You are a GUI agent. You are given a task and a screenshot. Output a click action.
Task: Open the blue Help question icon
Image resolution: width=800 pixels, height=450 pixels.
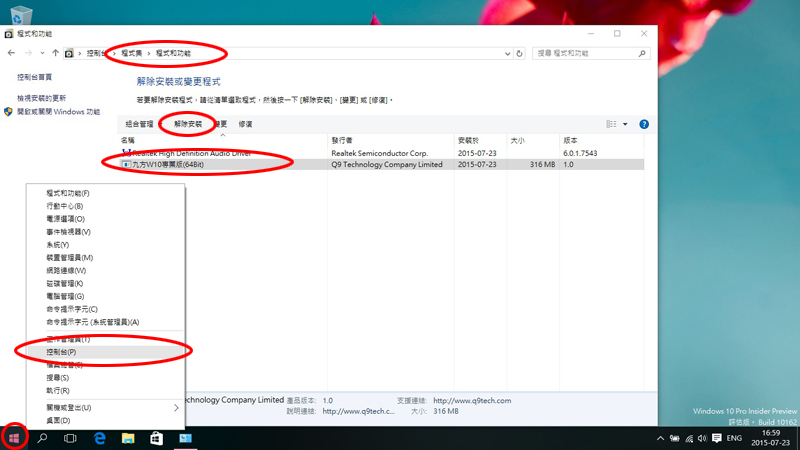coord(644,124)
